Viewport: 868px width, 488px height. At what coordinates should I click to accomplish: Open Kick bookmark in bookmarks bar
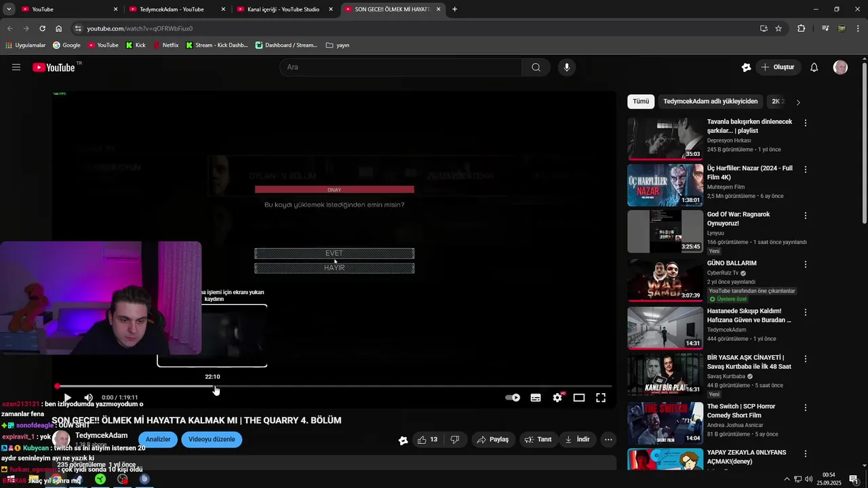[136, 45]
